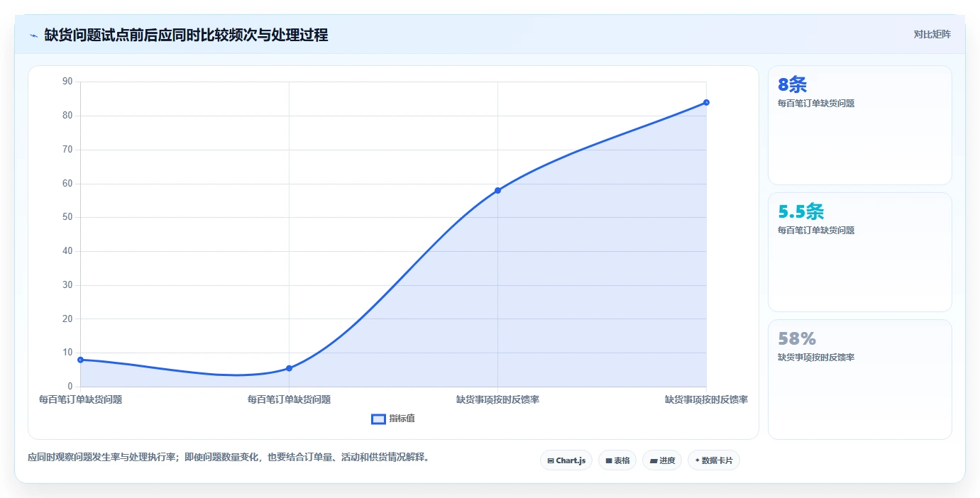Click the line chart data point at value 58

[497, 190]
